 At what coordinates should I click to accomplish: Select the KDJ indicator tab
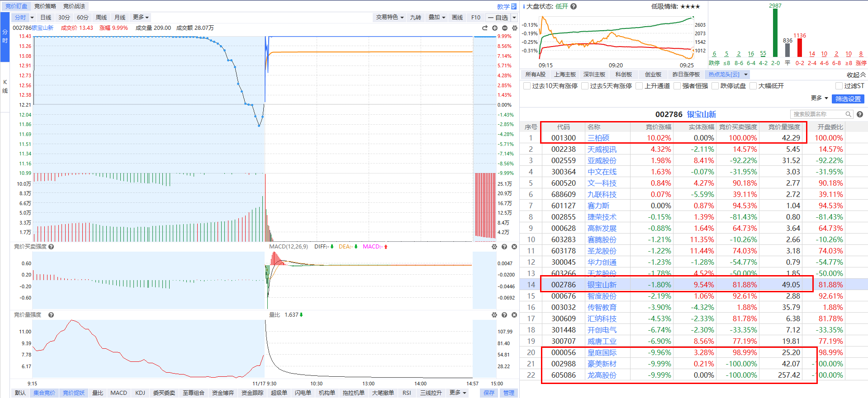point(140,393)
